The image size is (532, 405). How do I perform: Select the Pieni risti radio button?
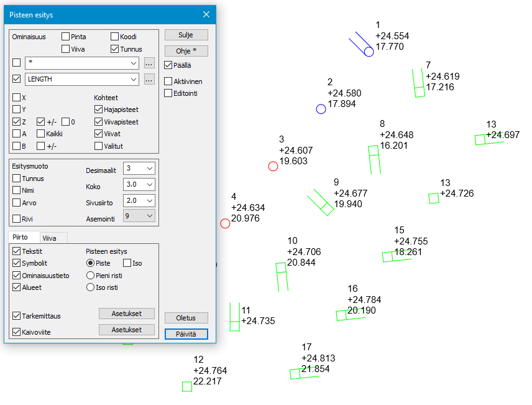pyautogui.click(x=91, y=275)
